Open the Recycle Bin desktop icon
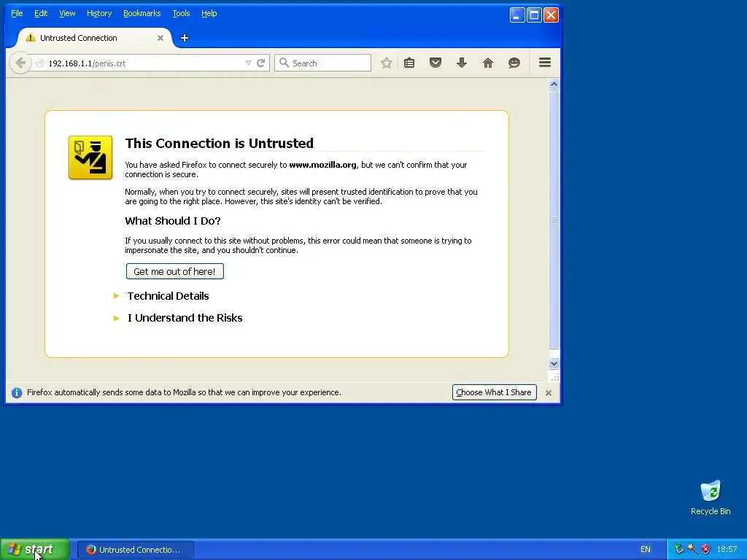This screenshot has height=560, width=747. 711,497
